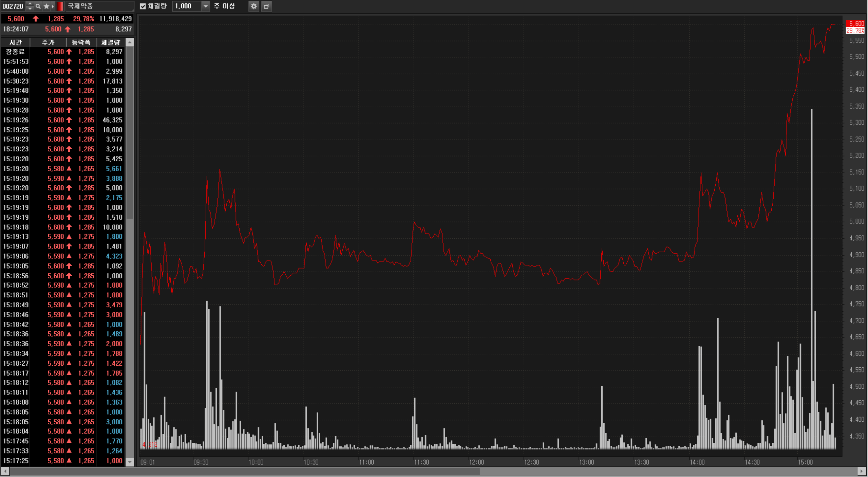This screenshot has width=868, height=477.
Task: Click the 시간 column header
Action: 16,42
